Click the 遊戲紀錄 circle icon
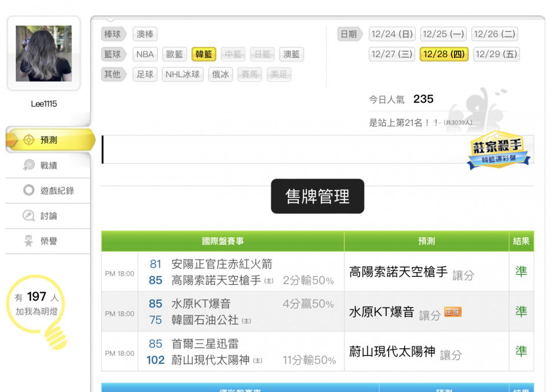Image resolution: width=551 pixels, height=392 pixels. pos(29,190)
